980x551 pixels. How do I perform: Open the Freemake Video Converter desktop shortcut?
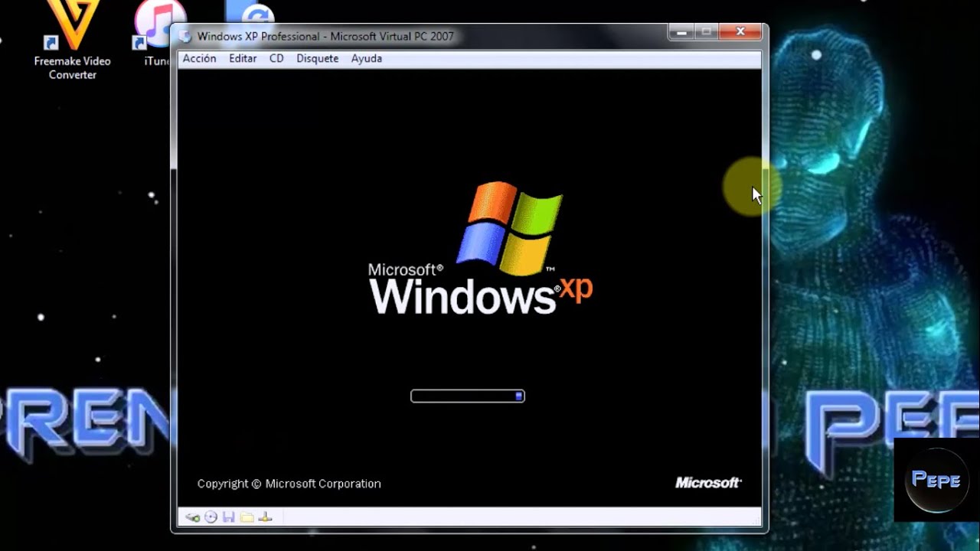point(73,40)
